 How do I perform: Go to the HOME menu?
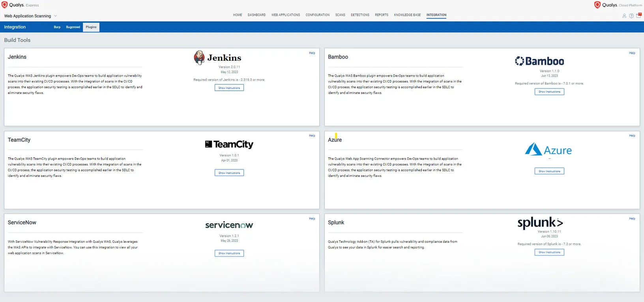(x=238, y=15)
